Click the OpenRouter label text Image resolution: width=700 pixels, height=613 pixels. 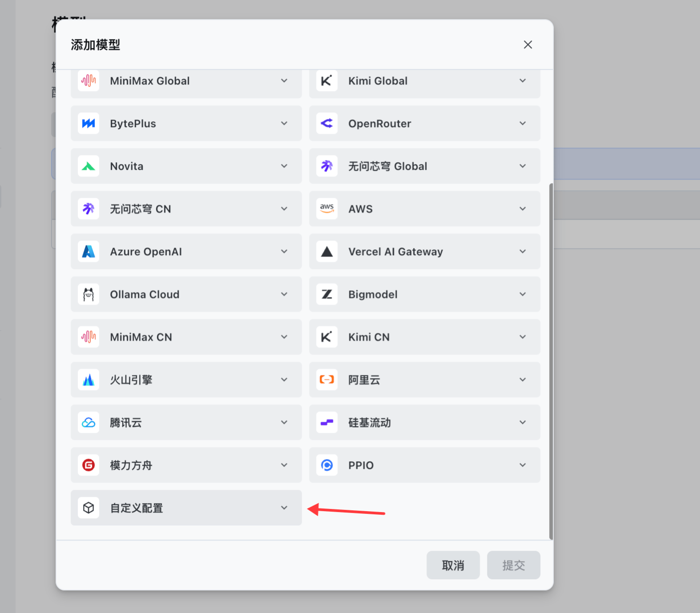tap(380, 124)
